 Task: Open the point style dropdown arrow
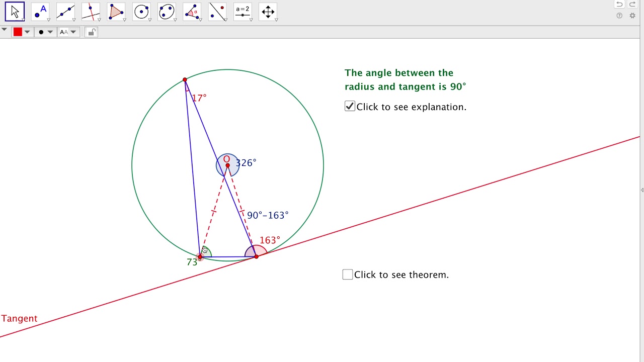50,32
